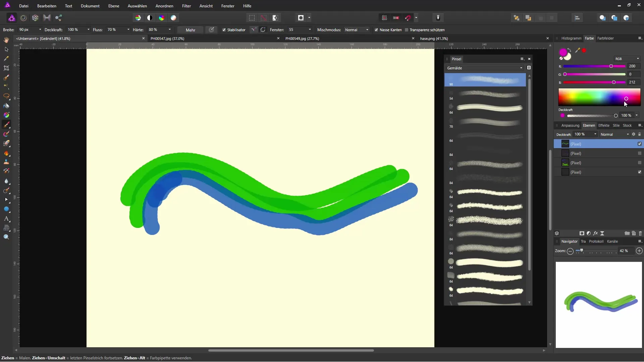
Task: Click the Mehr button
Action: 190,30
